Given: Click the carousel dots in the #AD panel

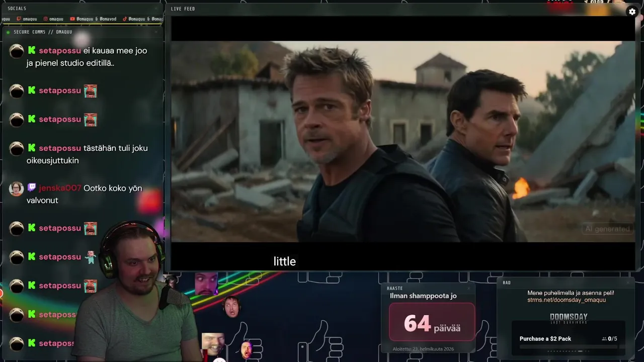Looking at the screenshot, I should click(569, 351).
